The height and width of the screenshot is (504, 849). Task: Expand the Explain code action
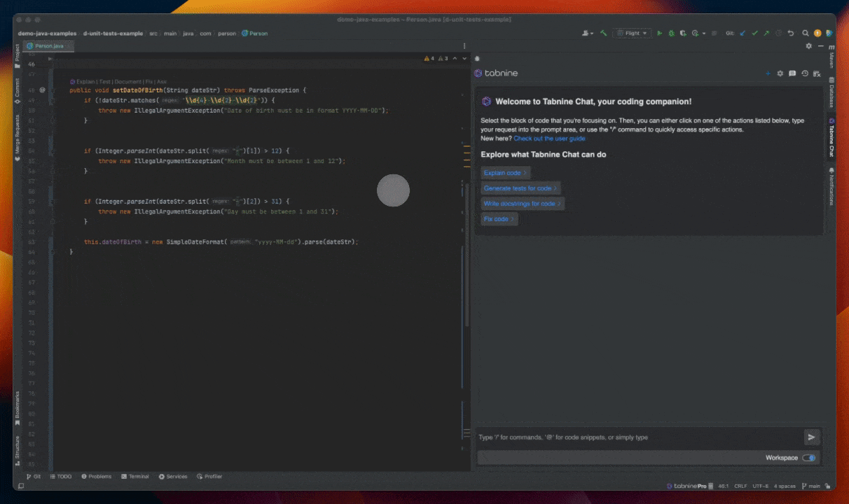coord(505,173)
